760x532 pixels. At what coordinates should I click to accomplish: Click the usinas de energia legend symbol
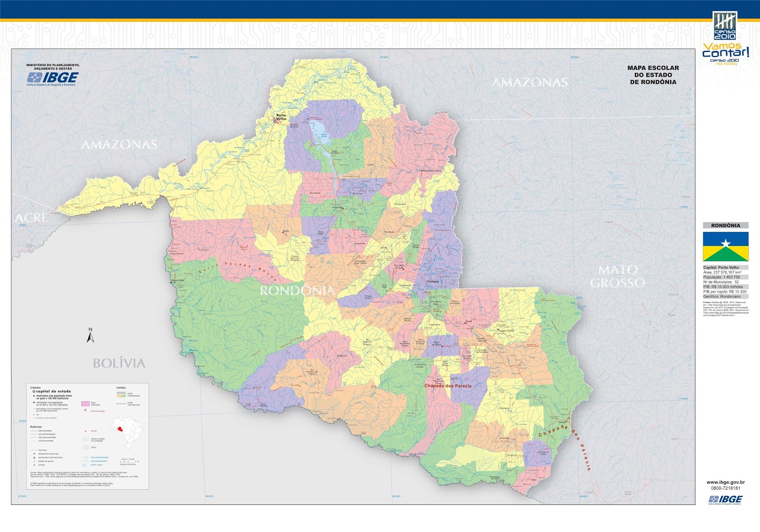click(85, 410)
